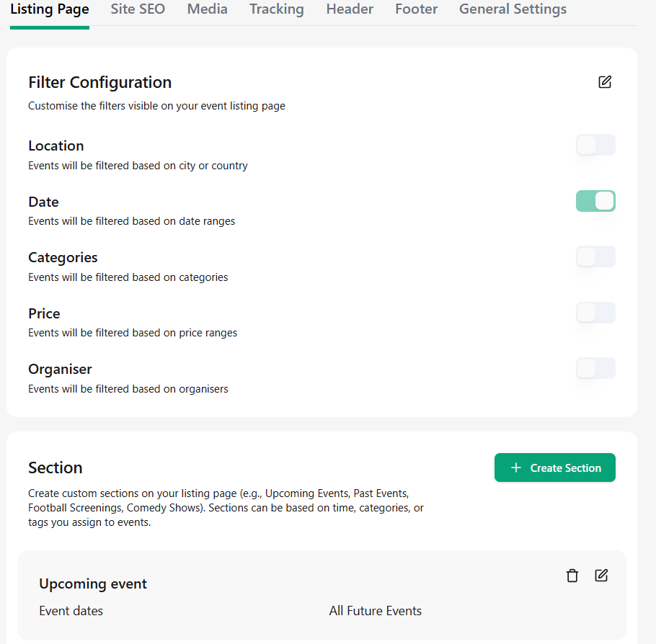This screenshot has height=644, width=656.
Task: Select the Header tab
Action: (350, 9)
